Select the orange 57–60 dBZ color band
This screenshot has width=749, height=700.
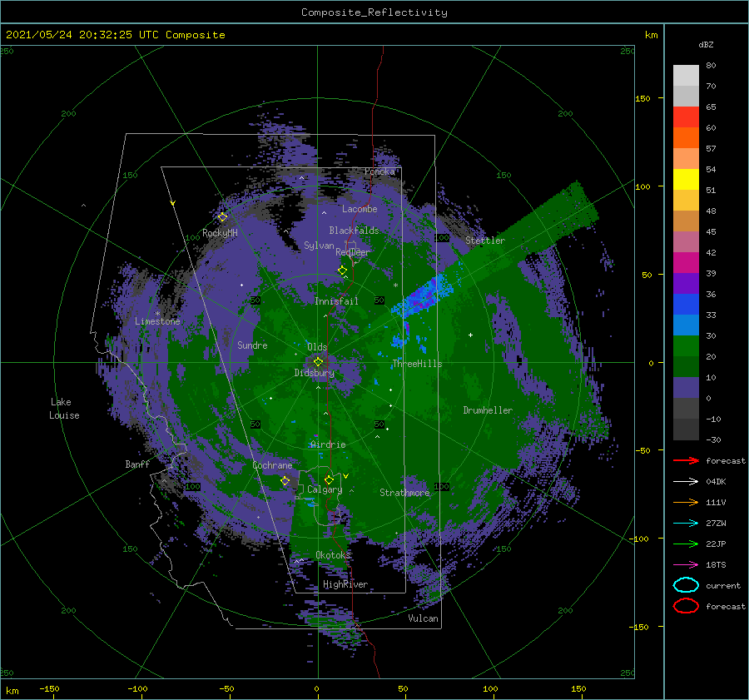[686, 138]
